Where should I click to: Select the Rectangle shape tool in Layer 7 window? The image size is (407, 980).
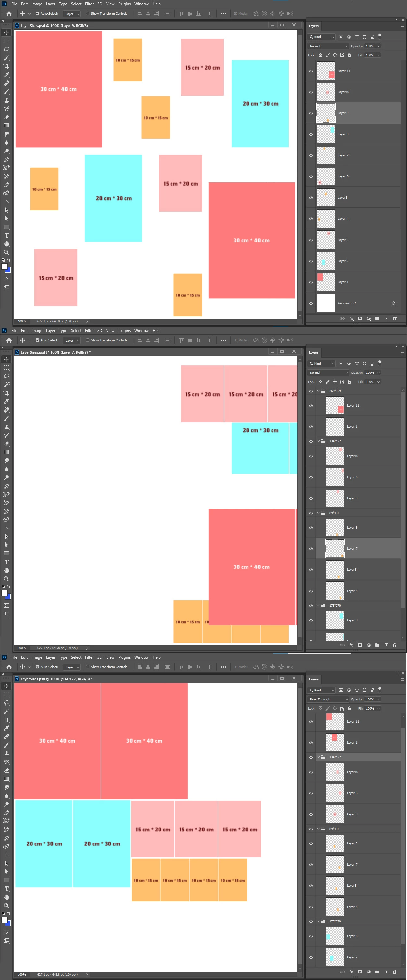[x=6, y=554]
